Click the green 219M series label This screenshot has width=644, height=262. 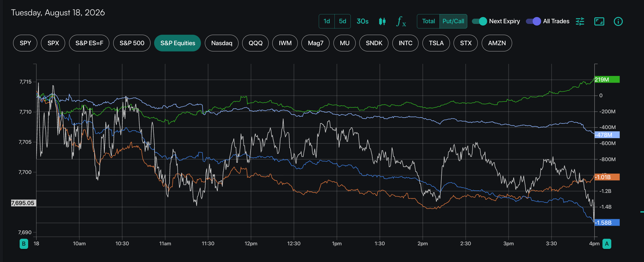tap(607, 80)
